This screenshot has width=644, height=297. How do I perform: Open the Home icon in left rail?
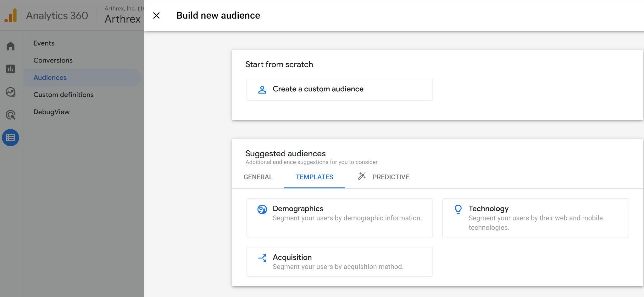pos(10,46)
